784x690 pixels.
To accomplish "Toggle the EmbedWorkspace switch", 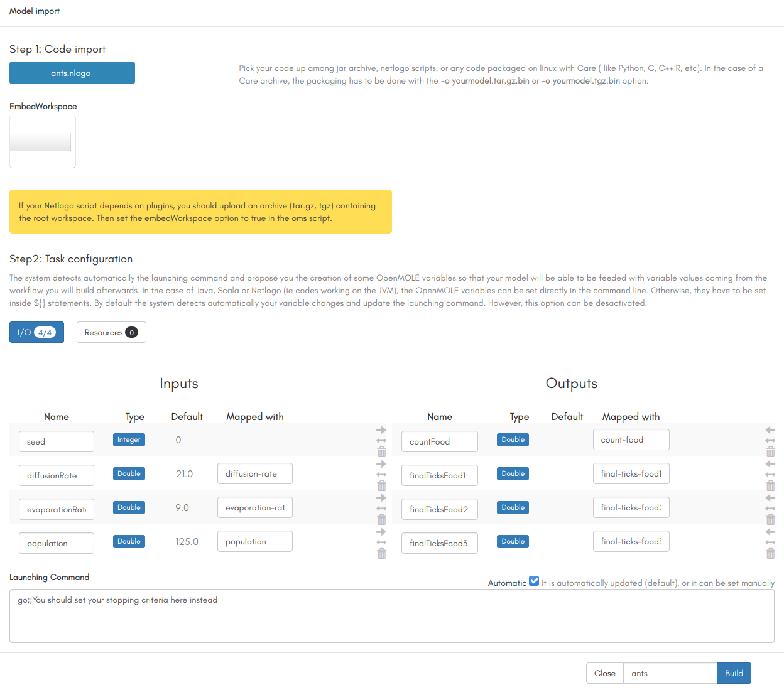I will tap(43, 142).
